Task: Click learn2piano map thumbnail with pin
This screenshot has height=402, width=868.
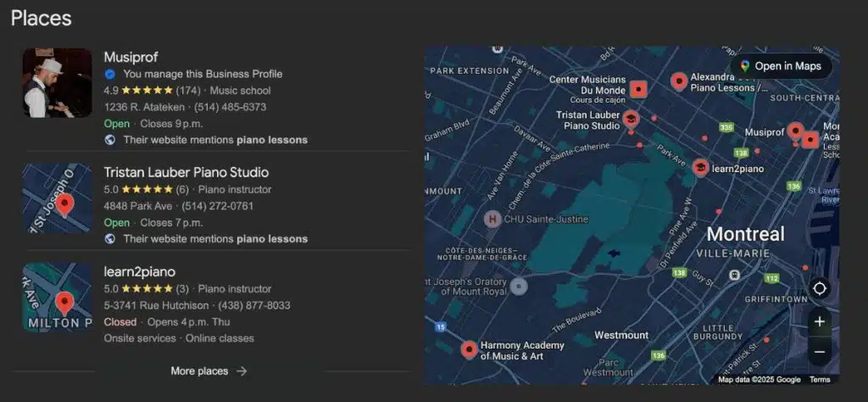Action: coord(57,298)
